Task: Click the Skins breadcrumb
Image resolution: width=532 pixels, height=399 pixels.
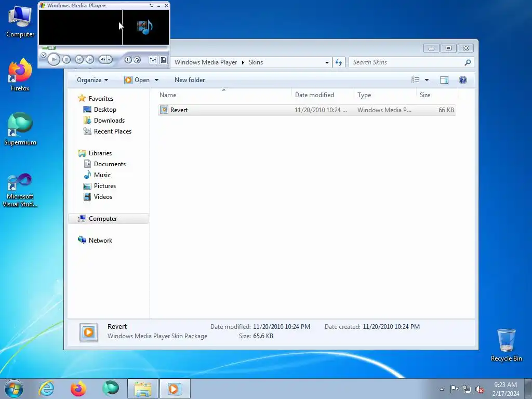Action: point(256,62)
